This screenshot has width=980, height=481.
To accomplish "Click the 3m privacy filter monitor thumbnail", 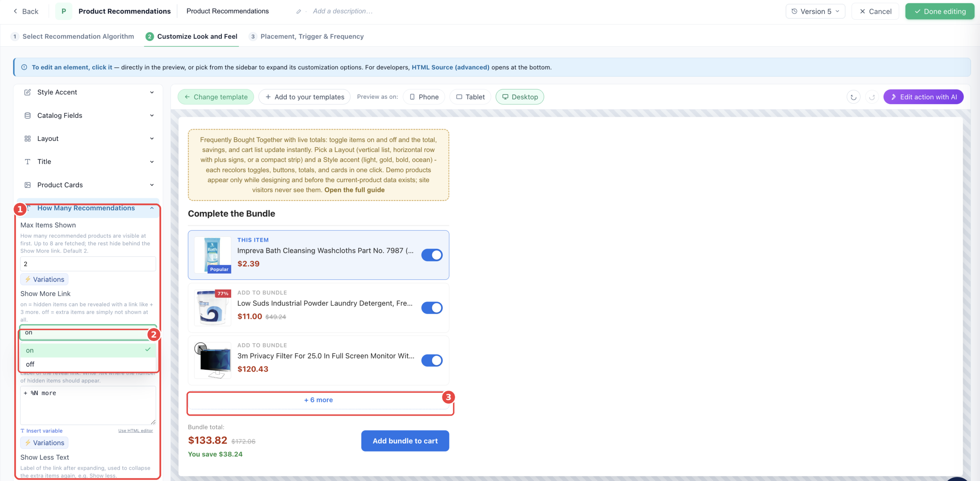I will click(x=212, y=360).
